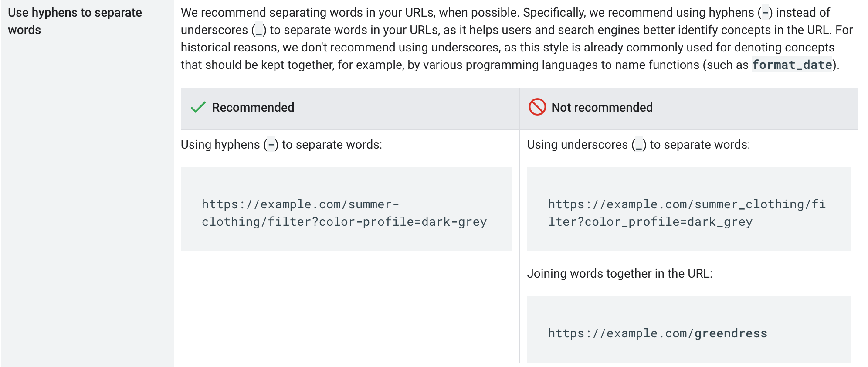Viewport: 868px width, 367px height.
Task: Click 'Joining words together in the URL:' text
Action: (620, 274)
